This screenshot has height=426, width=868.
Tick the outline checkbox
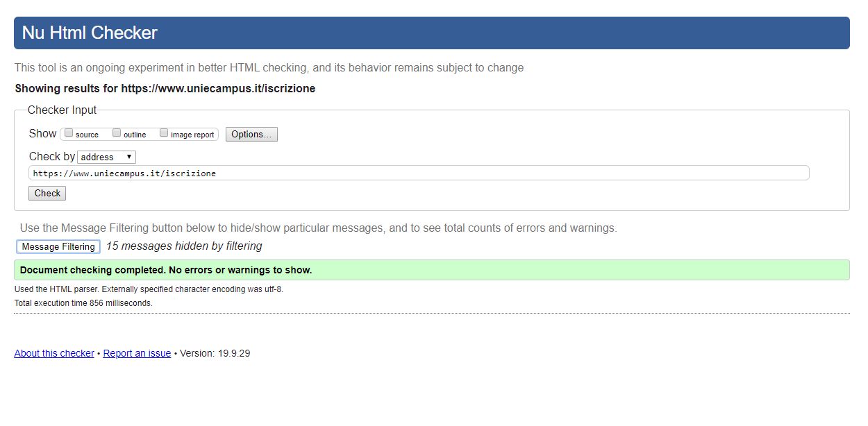pyautogui.click(x=117, y=133)
